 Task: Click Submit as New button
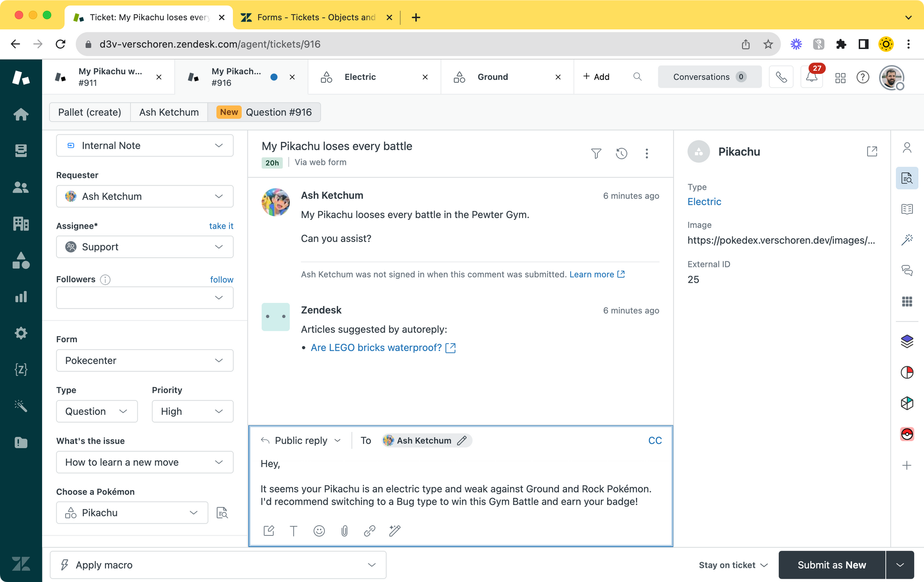tap(832, 565)
